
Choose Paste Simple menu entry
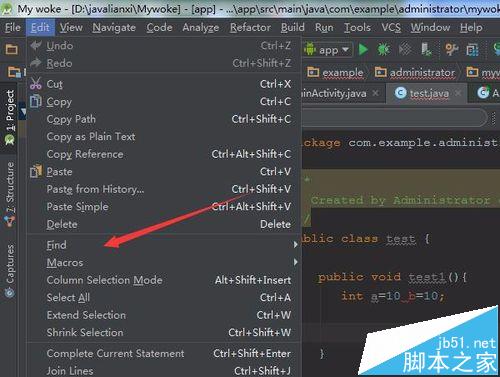[163, 207]
